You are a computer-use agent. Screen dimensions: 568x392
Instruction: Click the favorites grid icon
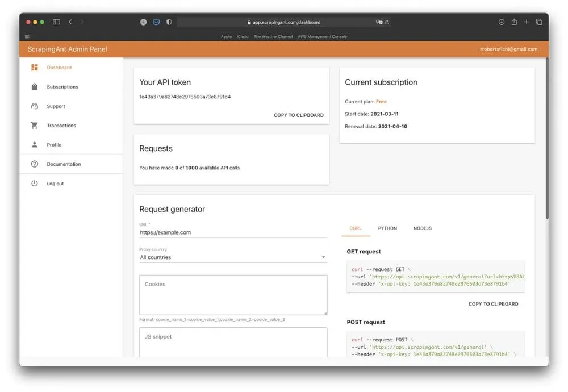tap(27, 36)
